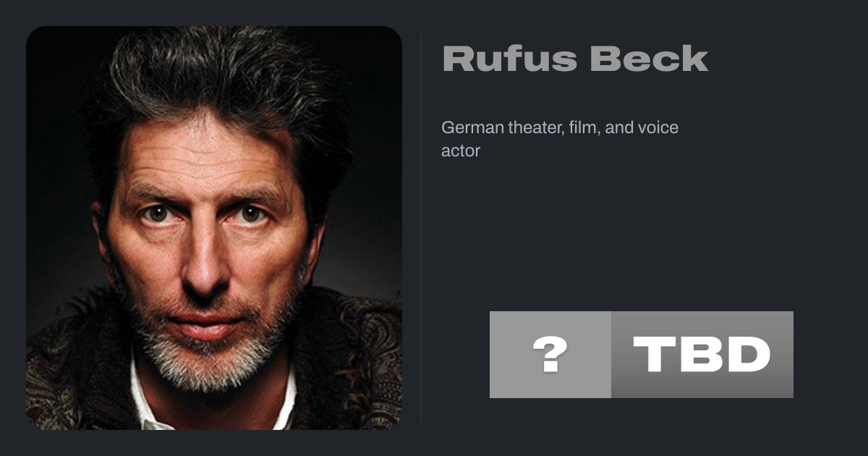Click the dark photo background beside the head
Image resolution: width=868 pixels, height=456 pixels.
click(x=369, y=217)
